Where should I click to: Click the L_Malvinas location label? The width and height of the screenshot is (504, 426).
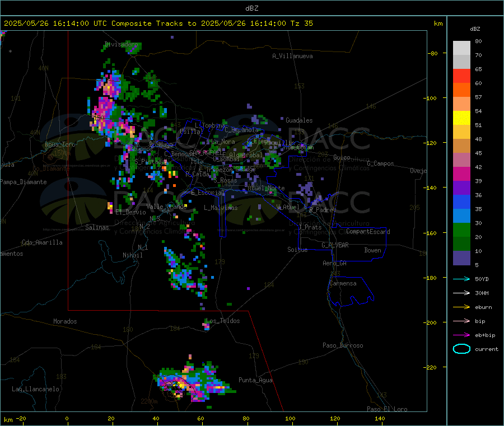[x=221, y=208]
